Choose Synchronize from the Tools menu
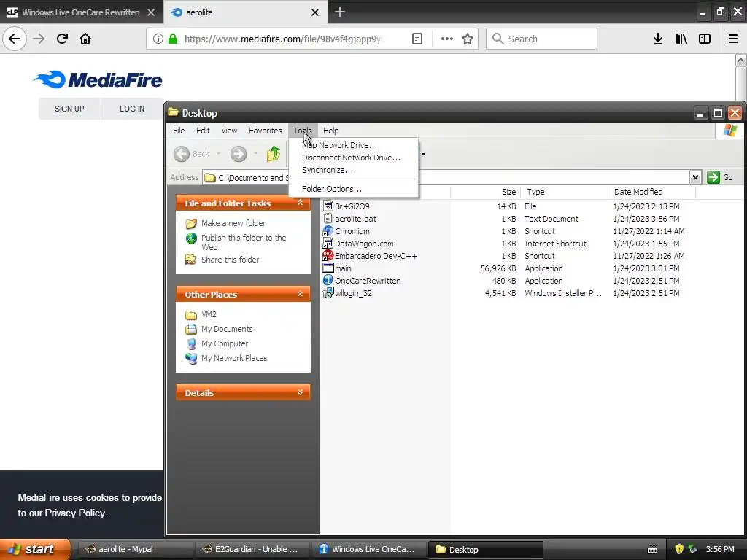Image resolution: width=747 pixels, height=560 pixels. pyautogui.click(x=328, y=170)
